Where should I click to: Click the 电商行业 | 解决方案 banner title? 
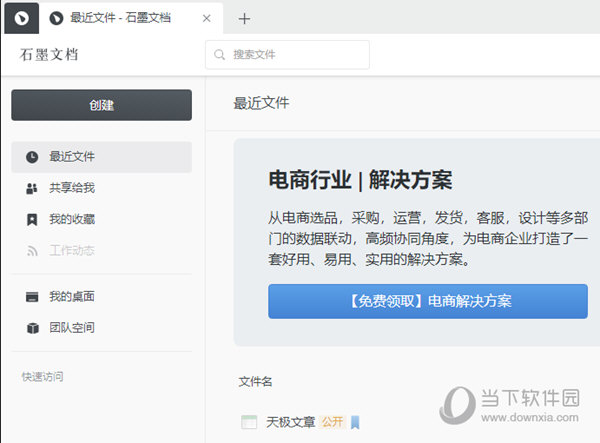point(360,180)
